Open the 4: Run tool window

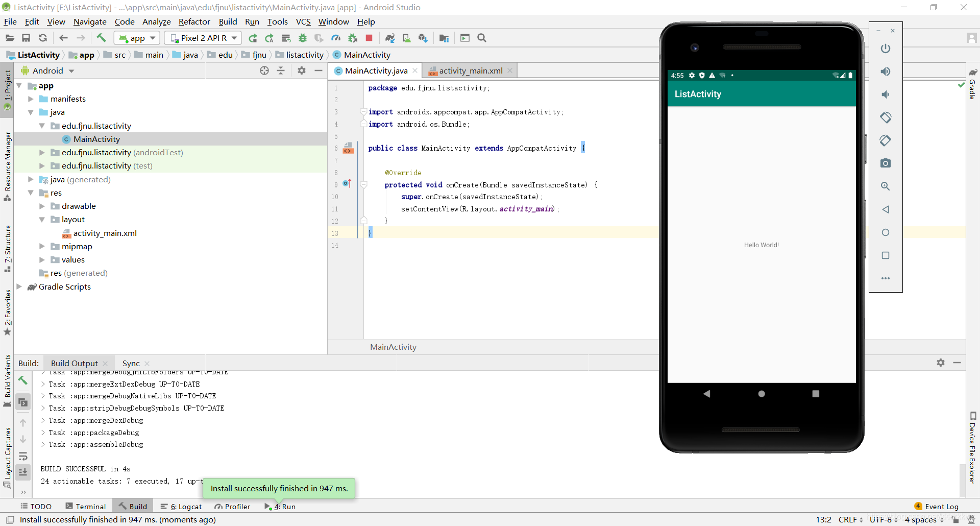pyautogui.click(x=280, y=507)
